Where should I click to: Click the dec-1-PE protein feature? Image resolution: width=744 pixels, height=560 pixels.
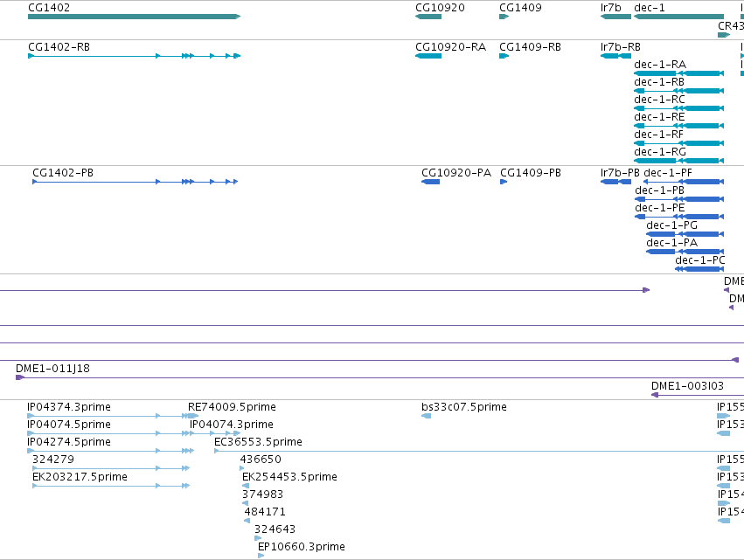[679, 217]
